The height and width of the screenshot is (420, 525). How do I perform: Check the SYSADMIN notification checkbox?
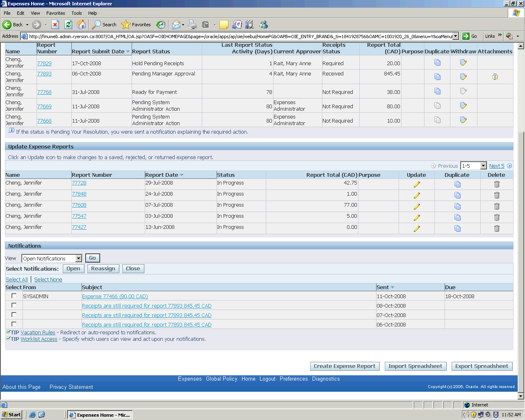tap(14, 296)
